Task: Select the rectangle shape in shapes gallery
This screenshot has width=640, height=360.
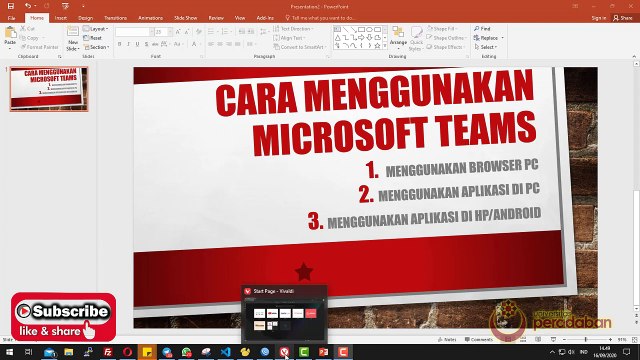Action: [361, 29]
